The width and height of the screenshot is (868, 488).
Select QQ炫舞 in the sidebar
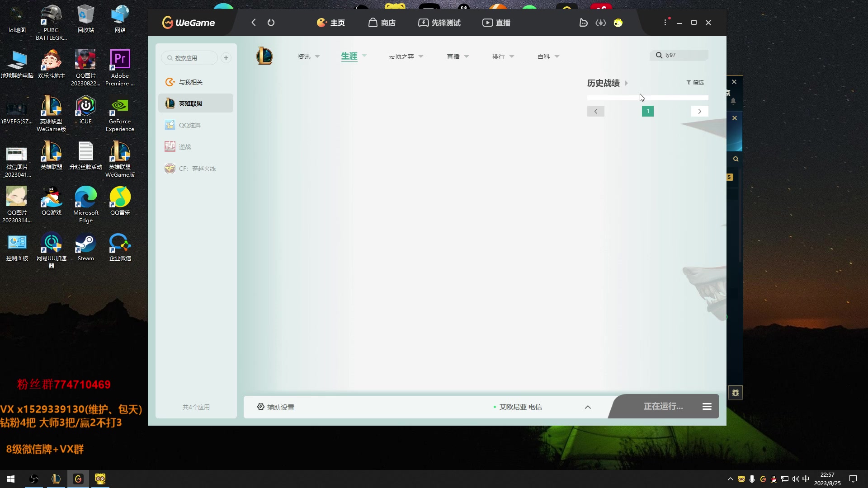pos(196,125)
